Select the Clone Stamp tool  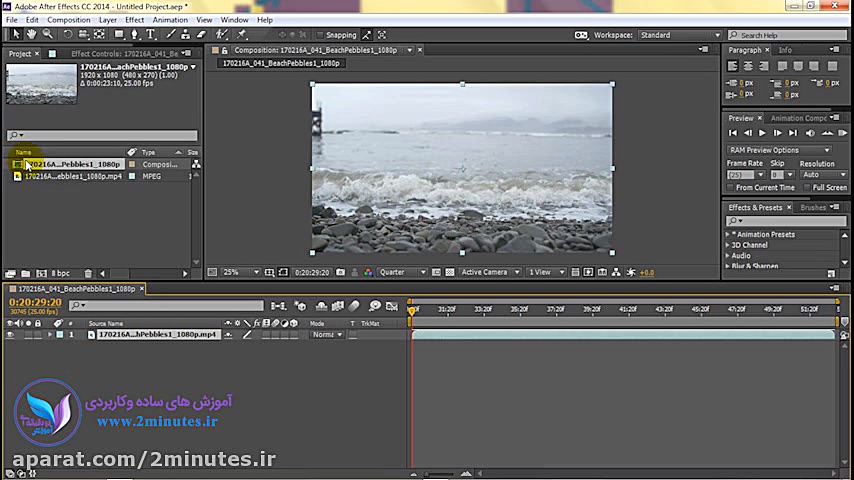(x=186, y=35)
